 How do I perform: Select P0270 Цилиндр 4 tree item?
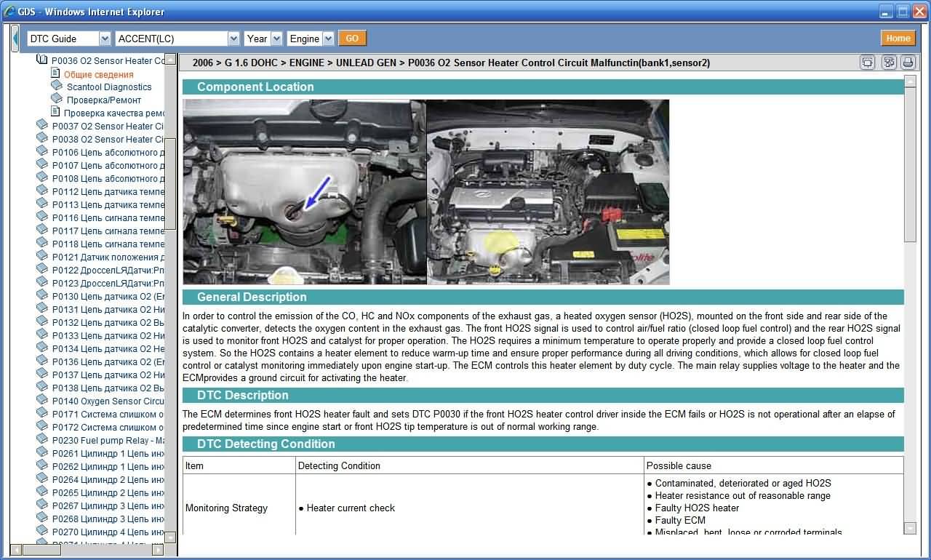pos(108,532)
